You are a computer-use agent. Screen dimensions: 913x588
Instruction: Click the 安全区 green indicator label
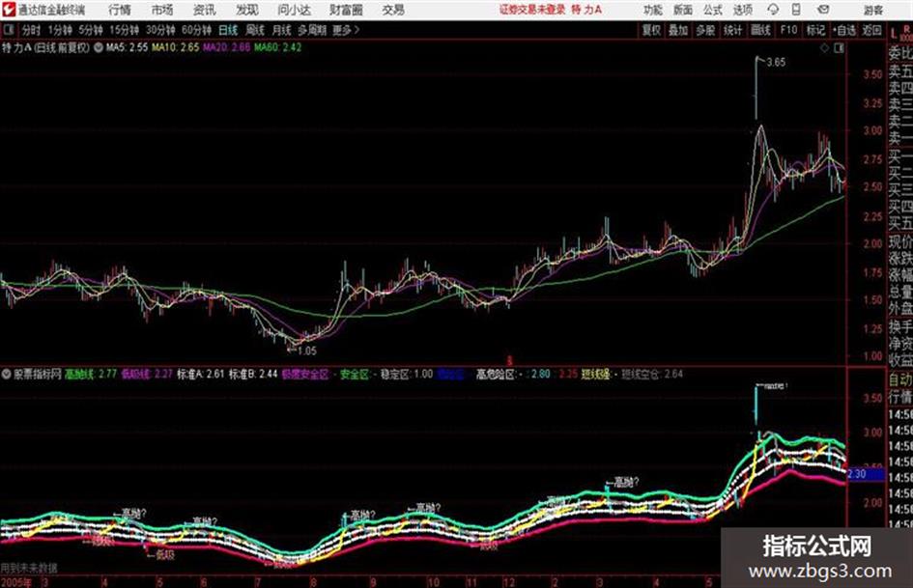[355, 374]
